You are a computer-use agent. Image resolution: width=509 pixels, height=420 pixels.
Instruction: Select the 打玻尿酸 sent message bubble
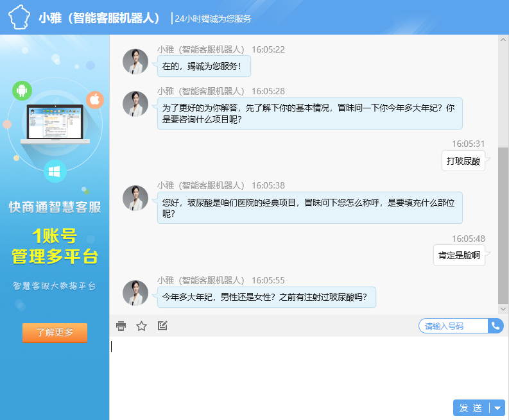coord(463,161)
